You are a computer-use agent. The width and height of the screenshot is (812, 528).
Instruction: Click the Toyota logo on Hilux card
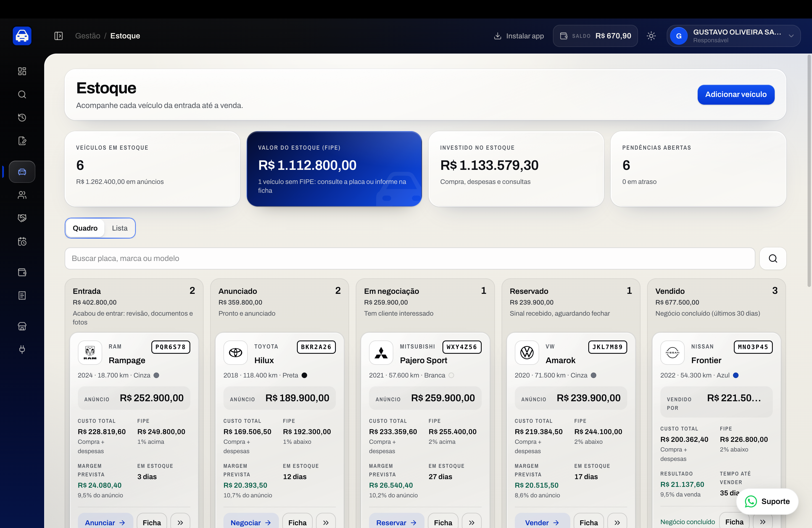(235, 353)
